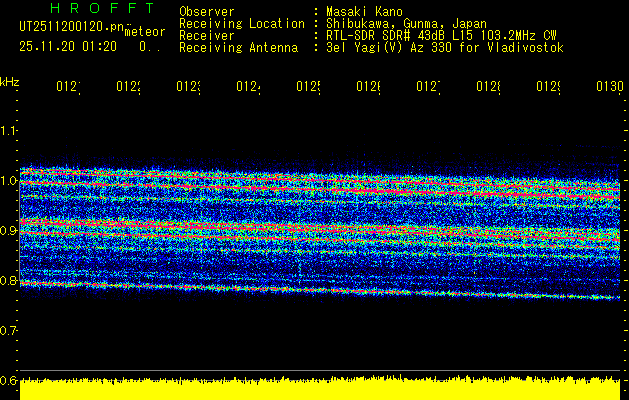
Task: Select the 25.11.20 01:20 date stamp
Action: [x=68, y=47]
